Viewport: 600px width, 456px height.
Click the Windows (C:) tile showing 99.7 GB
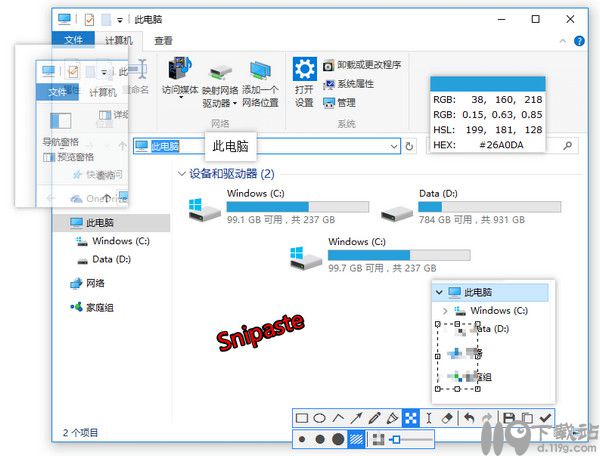click(x=380, y=255)
